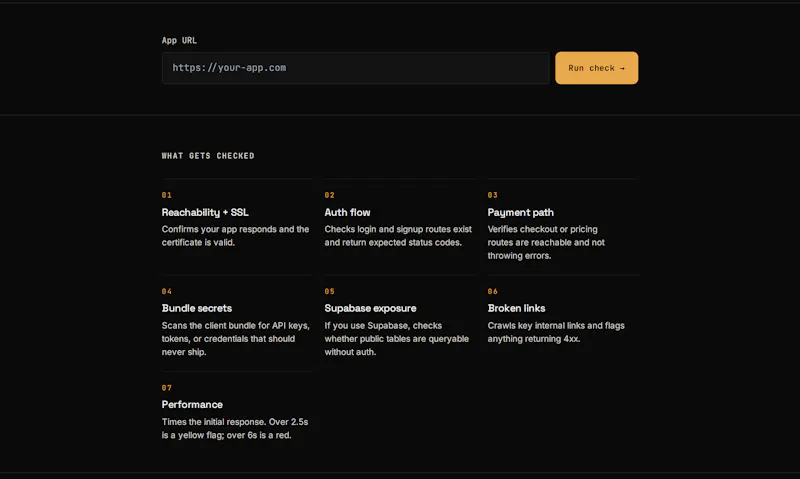
Task: Click the App URL input field
Action: [356, 68]
